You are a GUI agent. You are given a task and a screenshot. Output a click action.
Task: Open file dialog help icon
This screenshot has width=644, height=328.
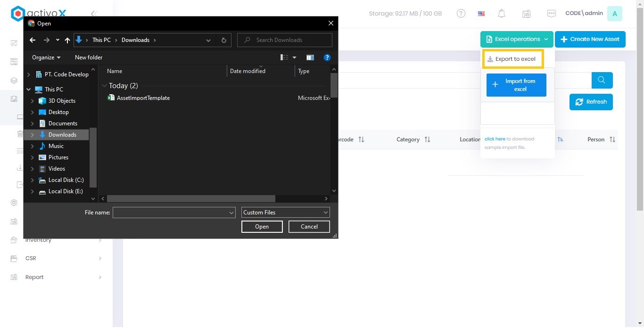(x=327, y=57)
